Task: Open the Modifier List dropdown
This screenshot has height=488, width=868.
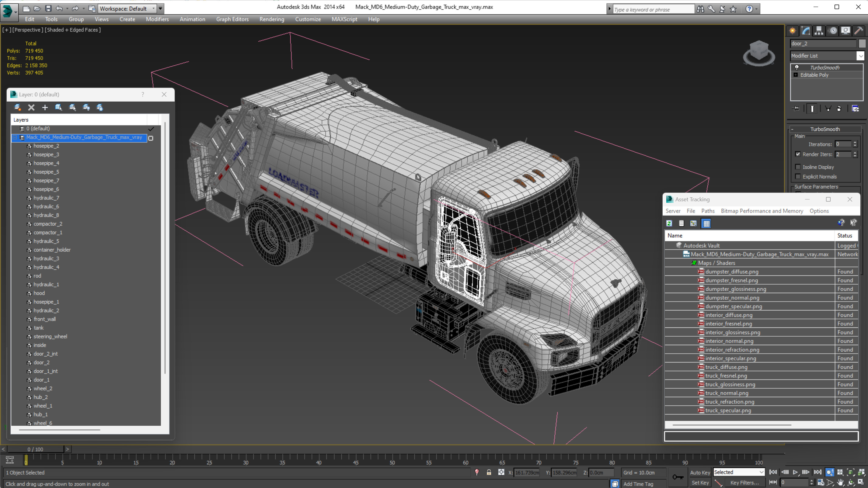Action: pyautogui.click(x=860, y=56)
